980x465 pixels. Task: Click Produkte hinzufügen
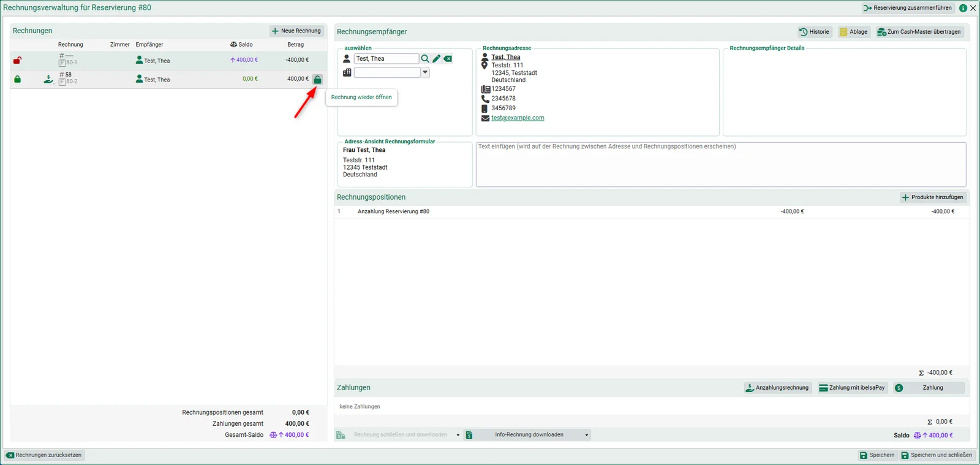tap(933, 197)
